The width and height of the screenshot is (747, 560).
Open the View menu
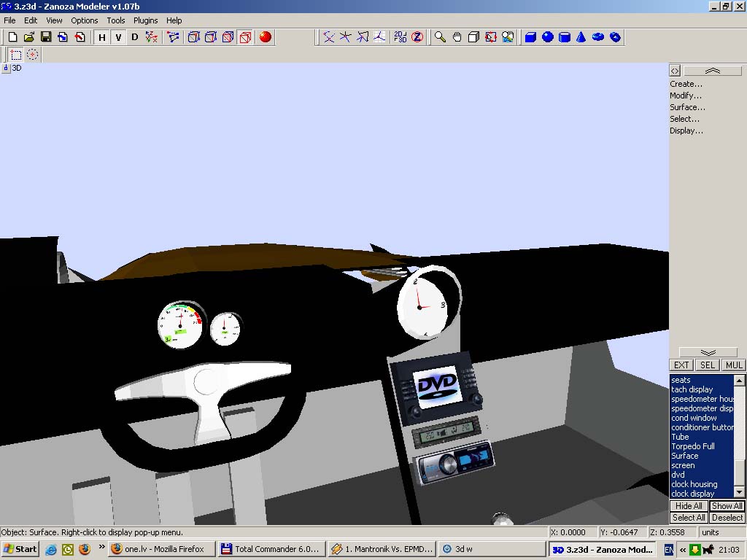[x=54, y=20]
